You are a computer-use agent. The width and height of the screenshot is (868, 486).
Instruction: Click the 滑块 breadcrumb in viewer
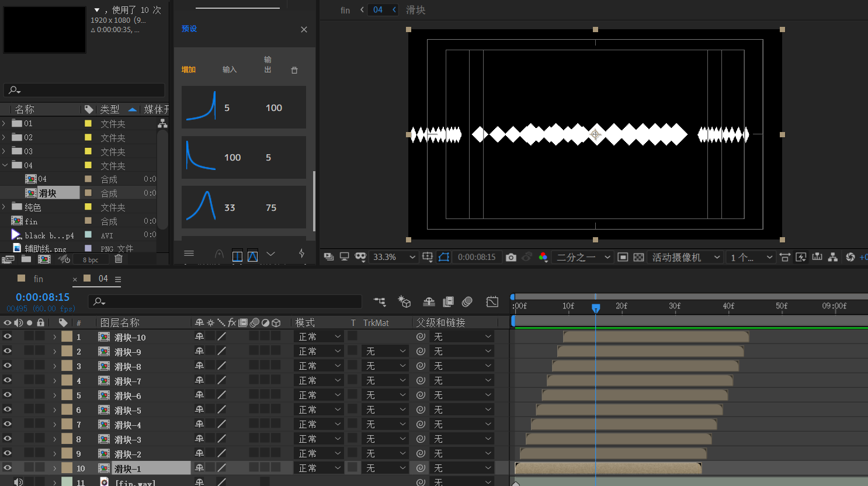click(415, 10)
